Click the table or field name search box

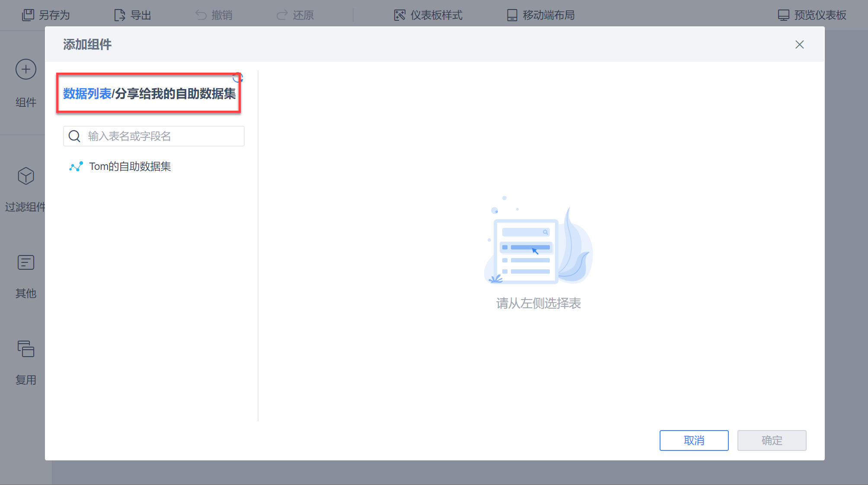tap(164, 136)
